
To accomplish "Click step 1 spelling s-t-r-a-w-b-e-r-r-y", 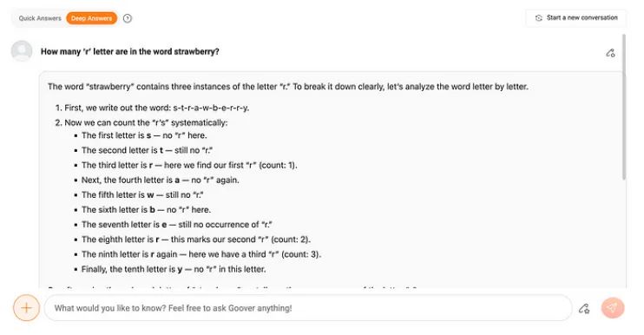I will point(152,108).
